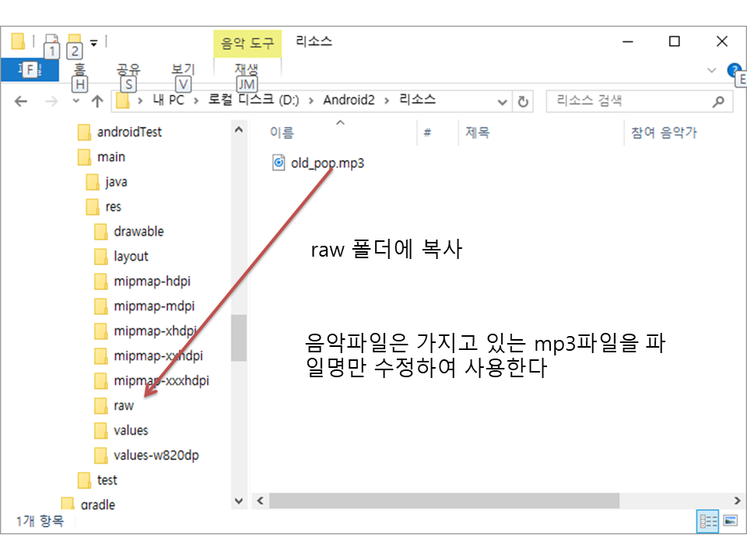
Task: Open Help via the blue question mark
Action: (x=733, y=70)
